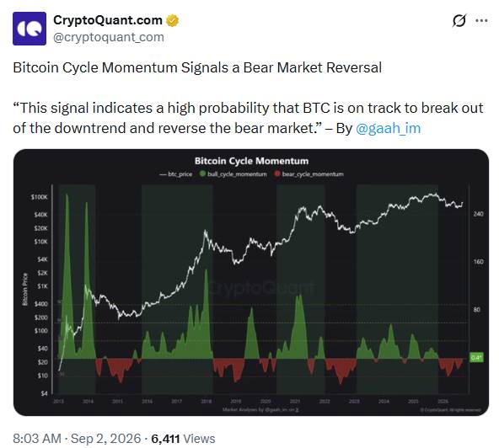Click the tweet timestamp 8:03 AM Sep 2, 2026
Image resolution: width=499 pixels, height=448 pixels.
coord(77,439)
